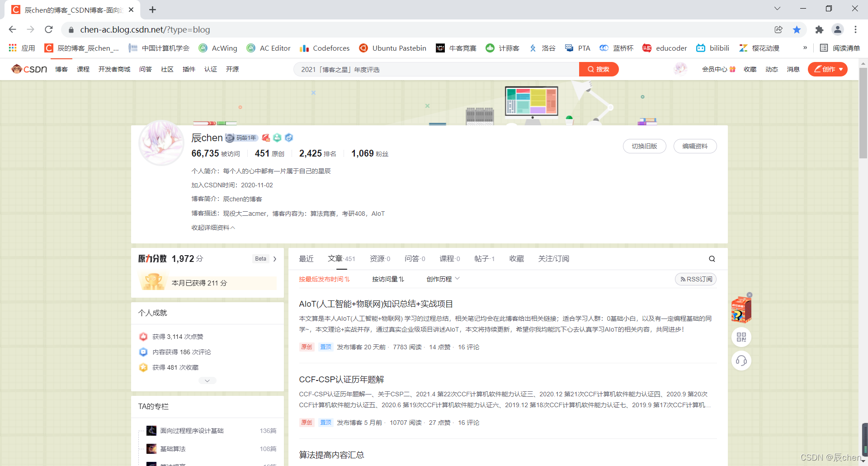
Task: Open the share page icon in address bar
Action: [778, 29]
